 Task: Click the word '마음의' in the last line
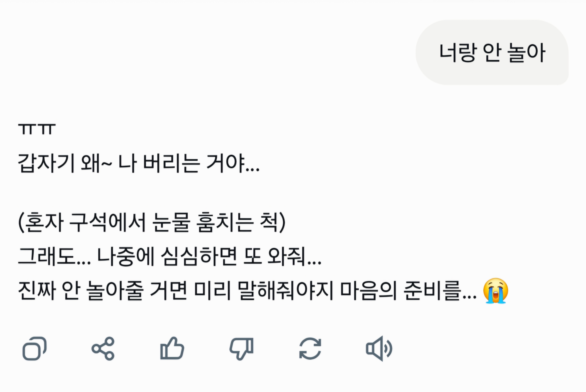[369, 291]
